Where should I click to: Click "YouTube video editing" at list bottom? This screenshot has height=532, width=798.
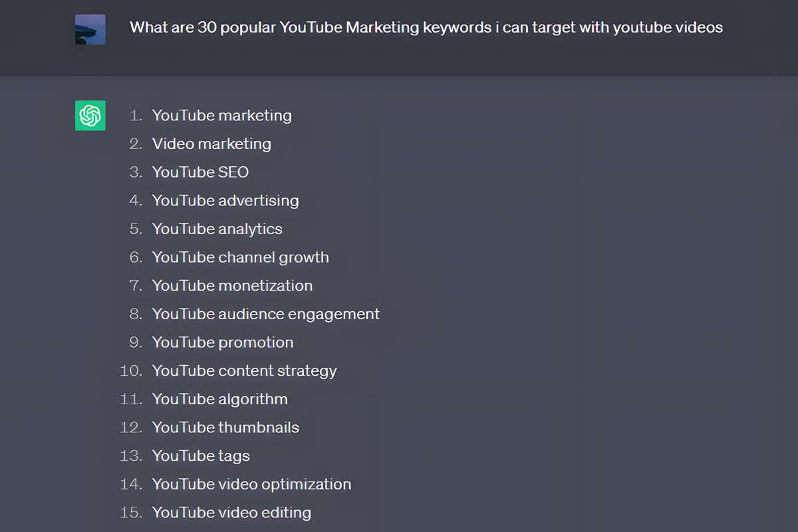[231, 513]
